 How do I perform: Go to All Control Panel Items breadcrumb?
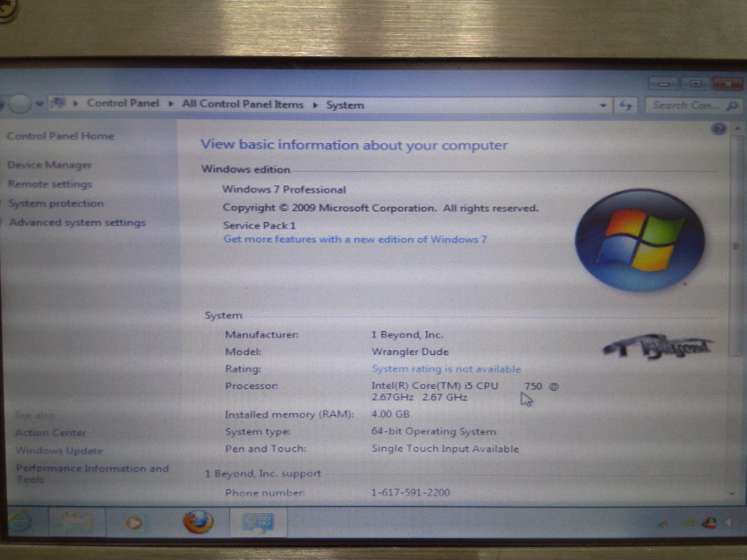click(242, 104)
